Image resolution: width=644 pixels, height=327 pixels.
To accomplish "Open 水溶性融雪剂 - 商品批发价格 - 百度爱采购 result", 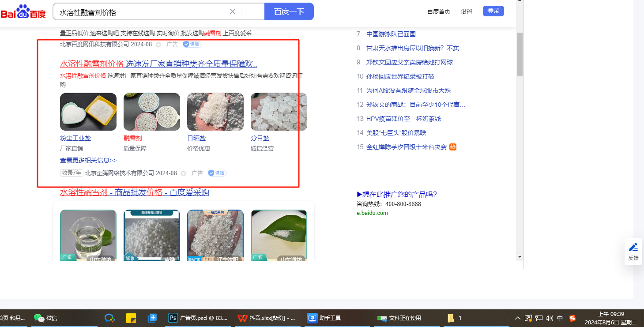I will [135, 192].
